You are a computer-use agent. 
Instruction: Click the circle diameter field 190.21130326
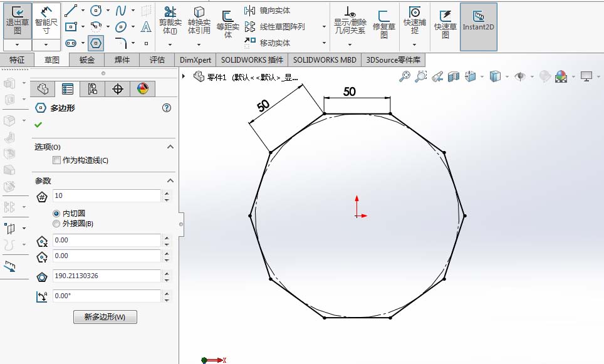[107, 276]
